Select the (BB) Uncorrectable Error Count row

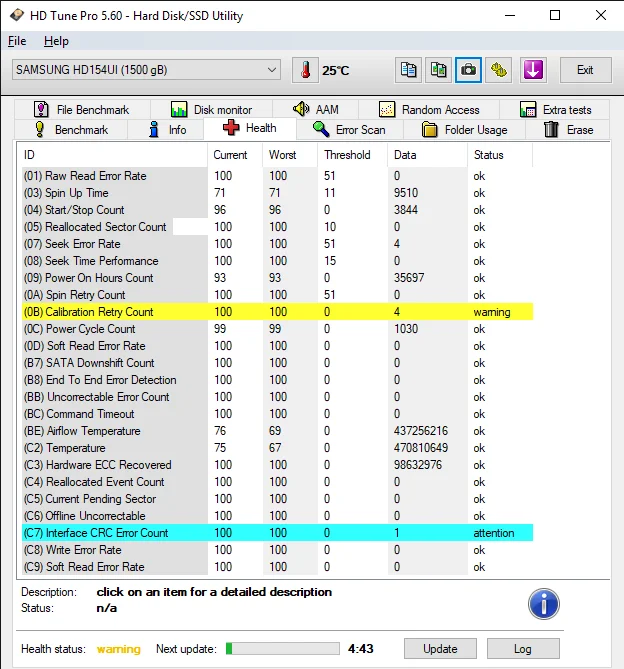(277, 397)
